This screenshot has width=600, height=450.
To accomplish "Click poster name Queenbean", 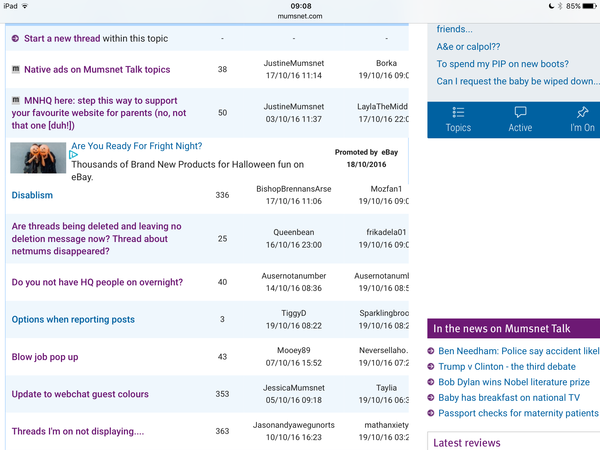I will [293, 232].
